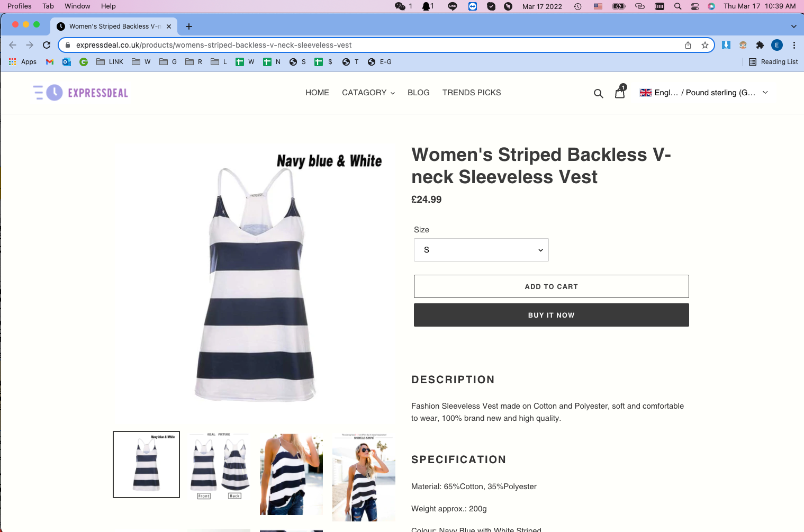Open the language and currency selector

[704, 93]
